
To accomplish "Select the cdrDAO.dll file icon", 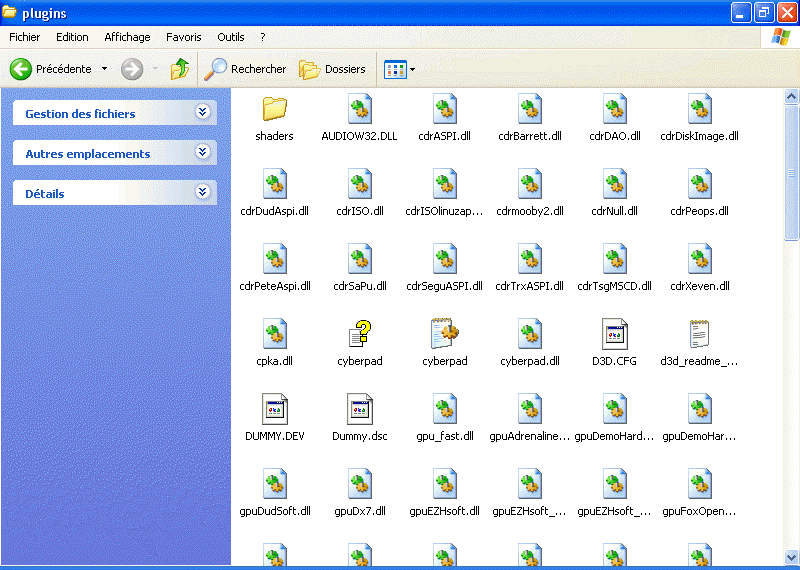I will coord(615,109).
